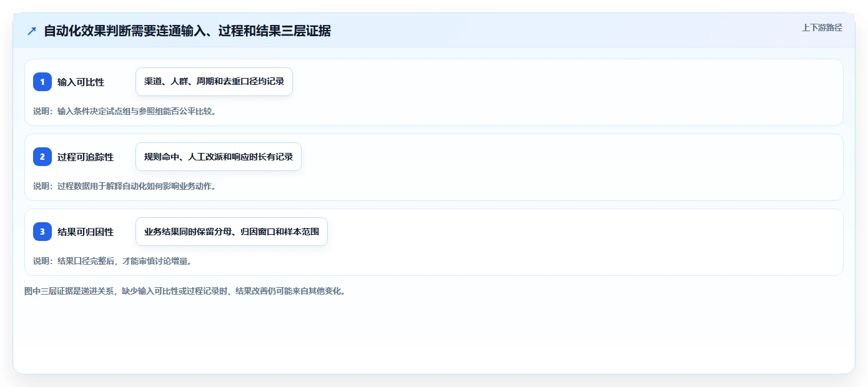Click the note 过程数据用于解释自动化如何影响业务动作
This screenshot has width=868, height=387.
[124, 186]
